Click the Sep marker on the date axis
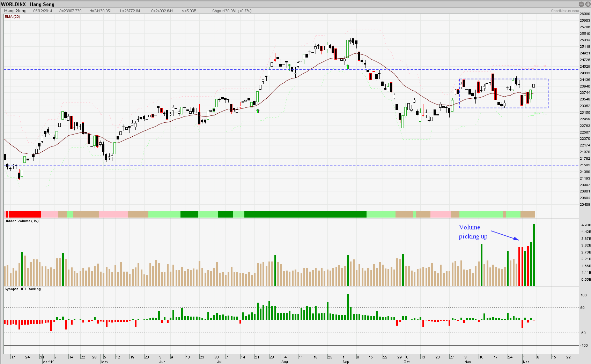 [x=346, y=362]
